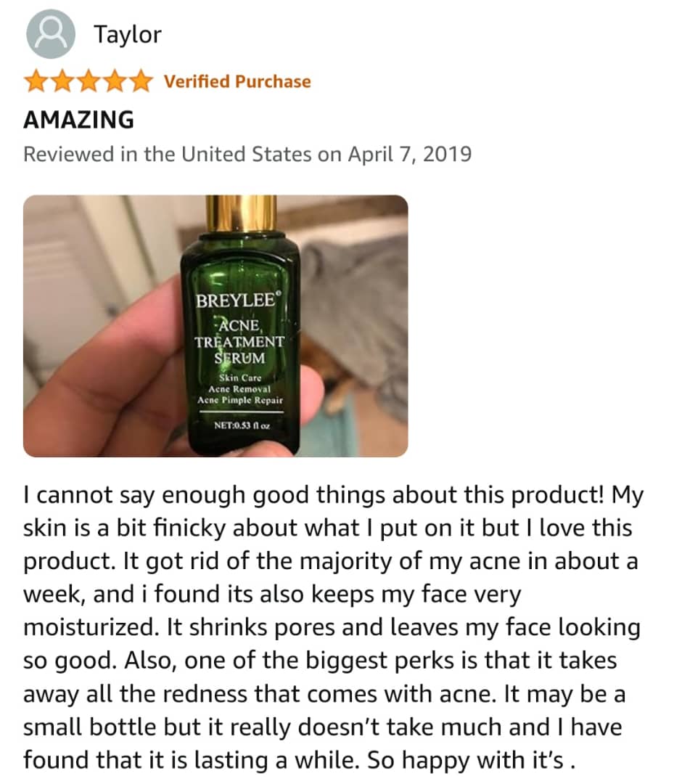The image size is (674, 784).
Task: Click the review date April 7, 2019
Action: pos(410,154)
